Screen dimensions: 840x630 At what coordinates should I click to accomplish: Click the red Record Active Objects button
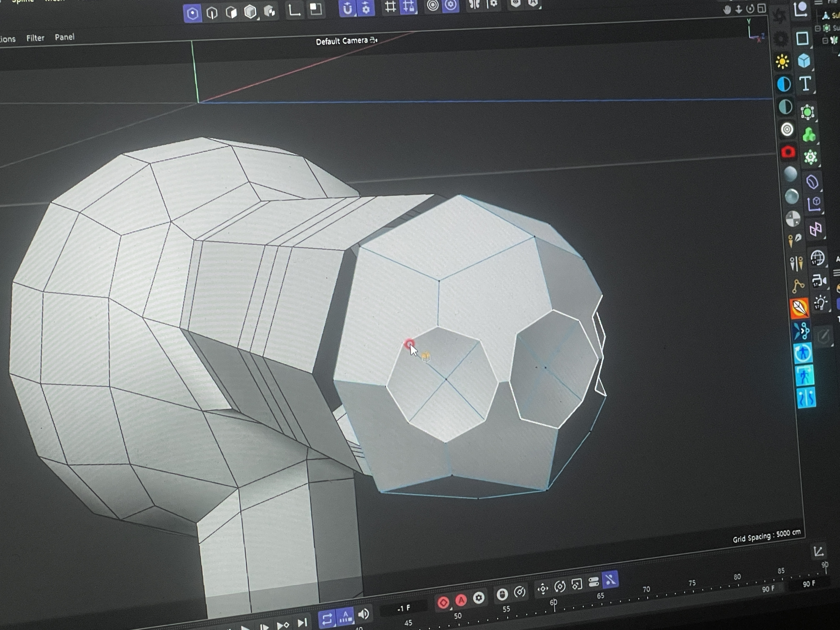pos(443,603)
